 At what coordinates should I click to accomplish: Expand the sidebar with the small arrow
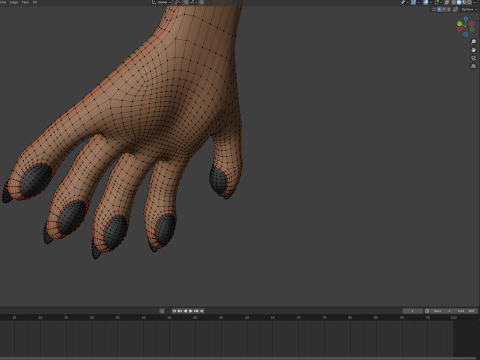(478, 19)
